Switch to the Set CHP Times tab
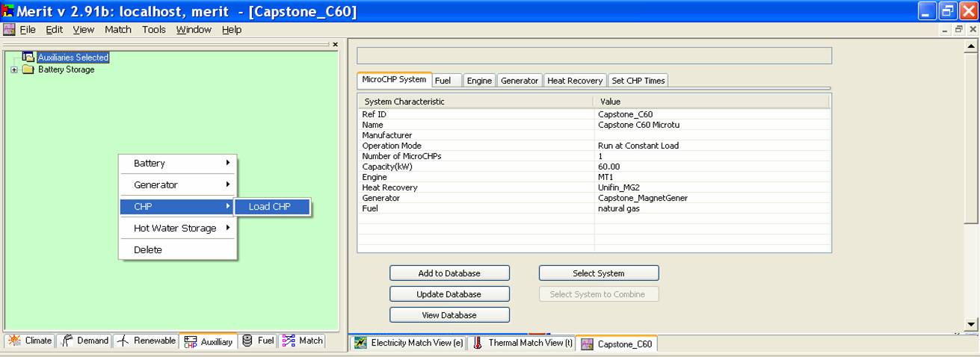This screenshot has width=980, height=357. (x=638, y=81)
